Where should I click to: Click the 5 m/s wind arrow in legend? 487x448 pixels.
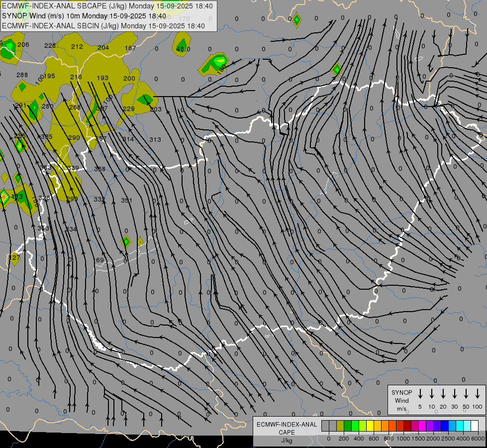click(420, 393)
